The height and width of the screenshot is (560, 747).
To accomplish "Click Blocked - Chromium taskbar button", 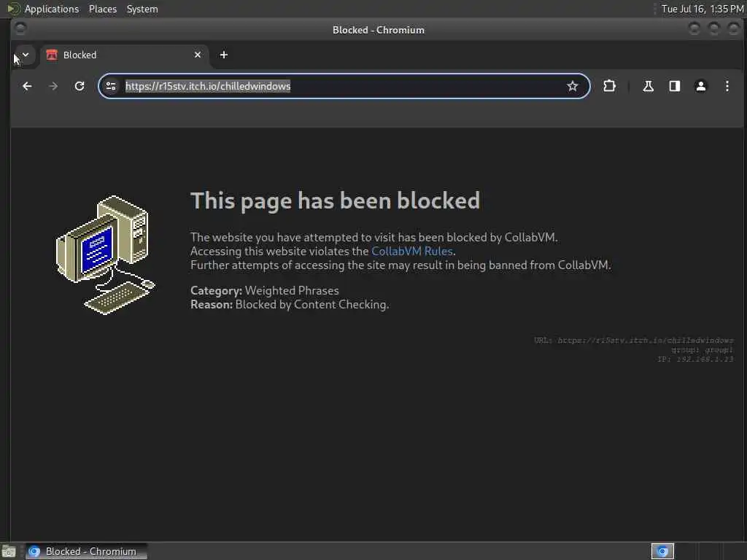I will coord(86,551).
